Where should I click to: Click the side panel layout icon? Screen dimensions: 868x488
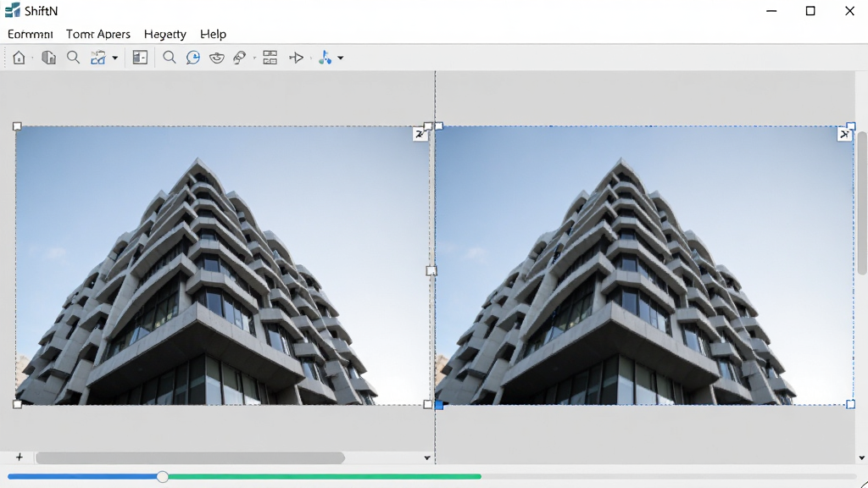coord(140,58)
